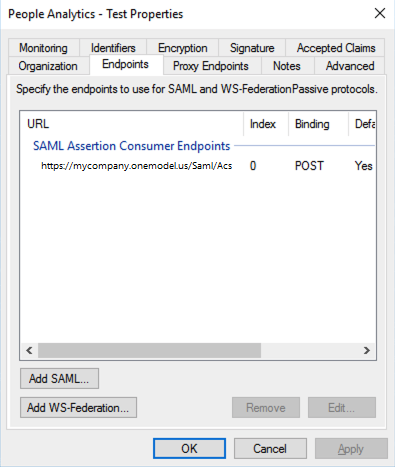Click the Add SAML... button
Image resolution: width=395 pixels, height=467 pixels.
[x=59, y=379]
